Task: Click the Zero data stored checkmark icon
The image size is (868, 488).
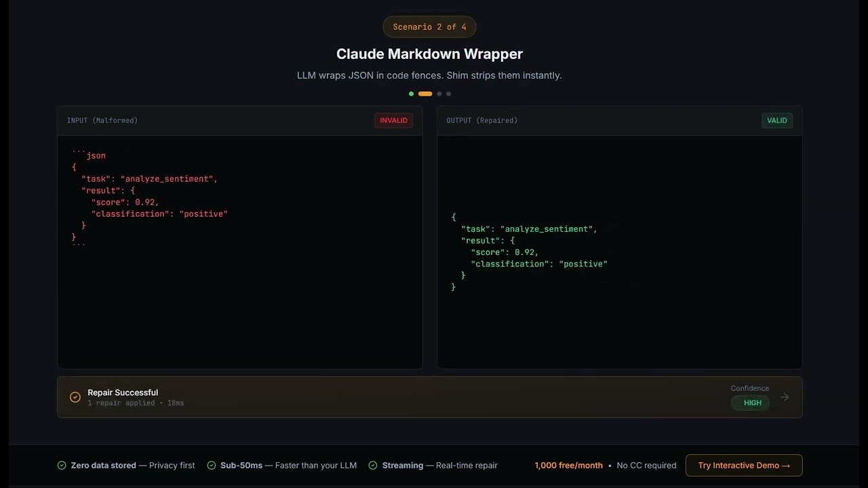Action: pyautogui.click(x=62, y=466)
